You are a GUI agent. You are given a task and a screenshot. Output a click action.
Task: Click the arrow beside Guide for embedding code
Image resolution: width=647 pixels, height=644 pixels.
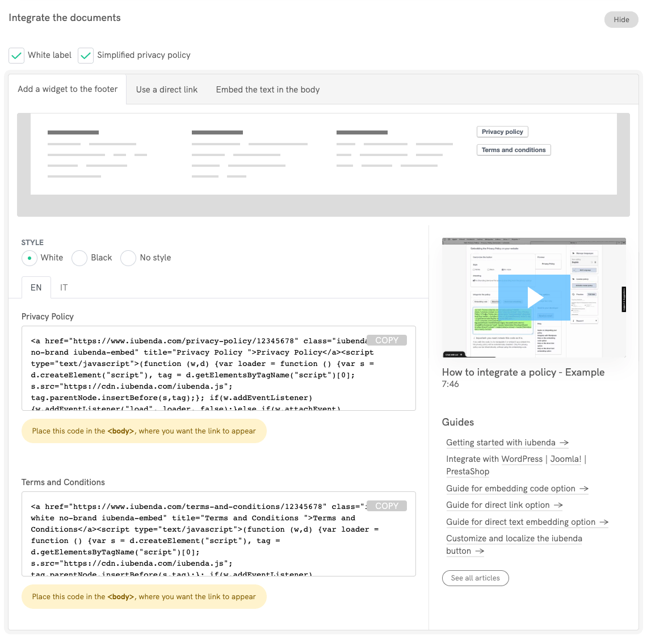pos(584,489)
